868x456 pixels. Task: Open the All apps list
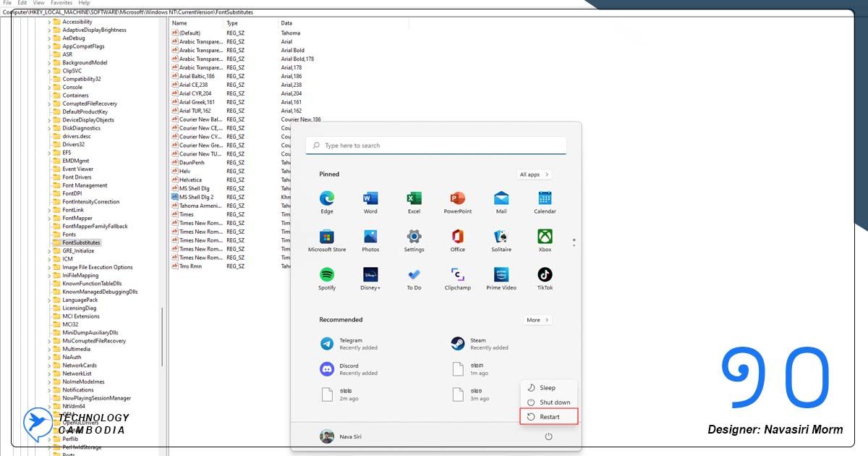pos(535,174)
